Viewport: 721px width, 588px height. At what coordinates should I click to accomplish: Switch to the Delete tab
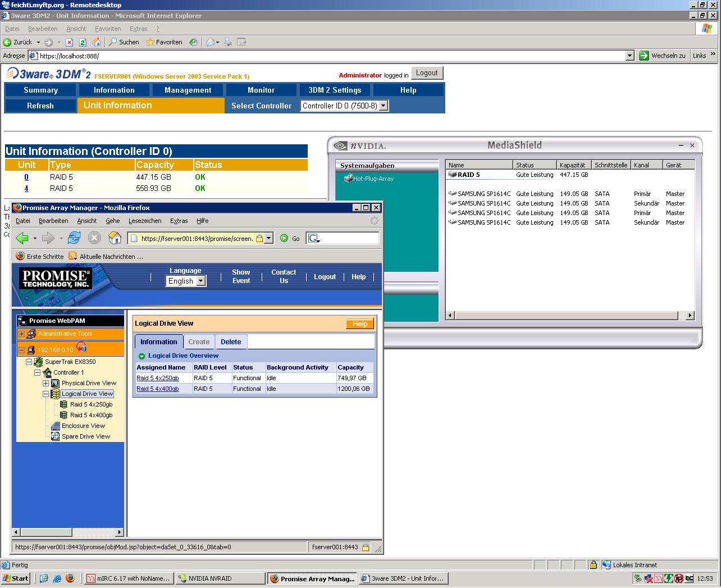click(x=231, y=341)
